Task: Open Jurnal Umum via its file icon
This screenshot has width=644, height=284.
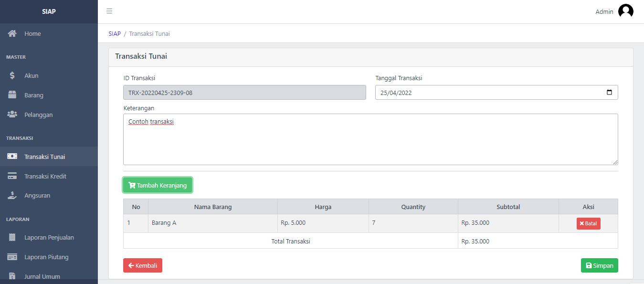Action: click(x=12, y=276)
